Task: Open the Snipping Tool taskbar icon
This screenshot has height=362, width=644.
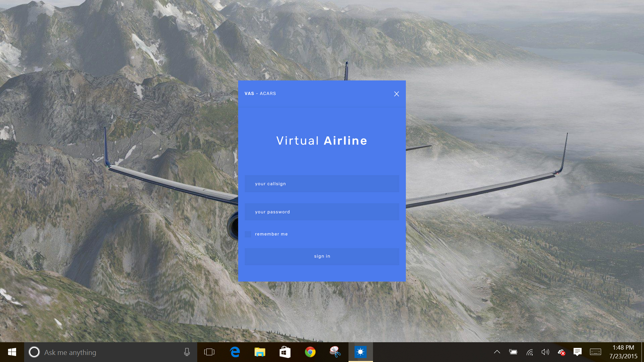Action: coord(335,352)
